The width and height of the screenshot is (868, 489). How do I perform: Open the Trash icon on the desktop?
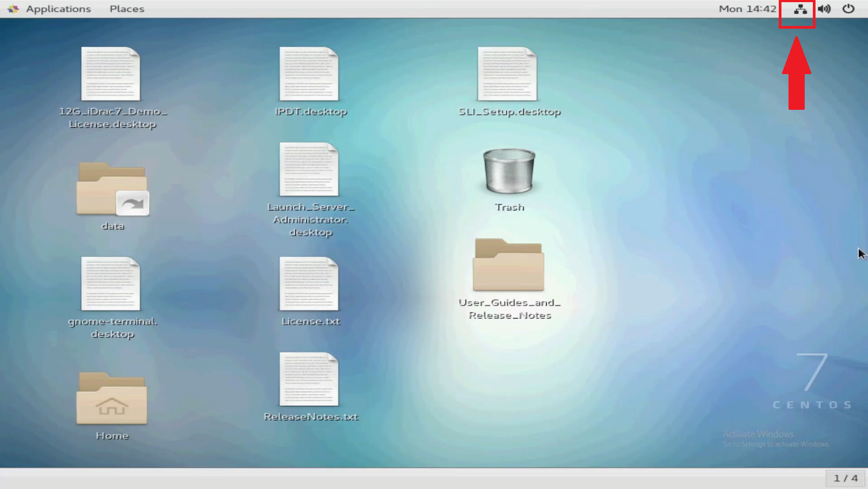(508, 172)
